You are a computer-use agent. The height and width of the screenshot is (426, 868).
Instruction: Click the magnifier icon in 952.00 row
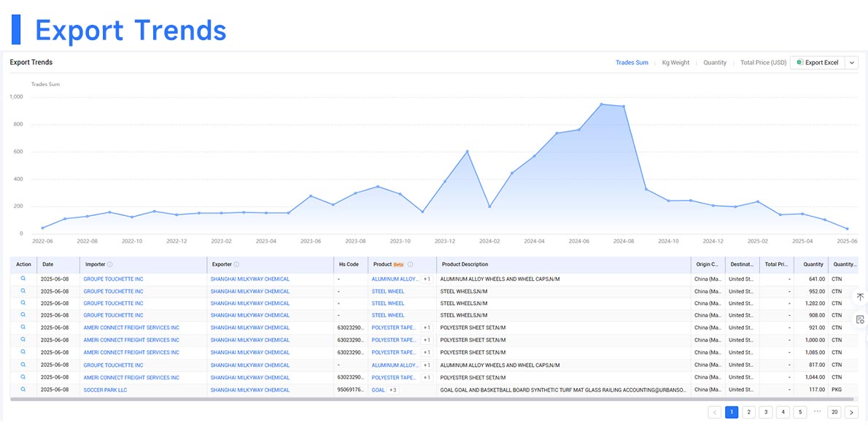coord(23,290)
